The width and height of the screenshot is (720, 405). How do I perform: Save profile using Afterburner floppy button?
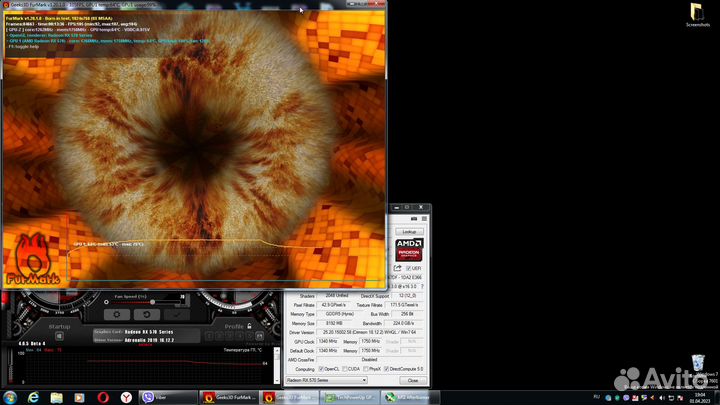click(x=259, y=336)
